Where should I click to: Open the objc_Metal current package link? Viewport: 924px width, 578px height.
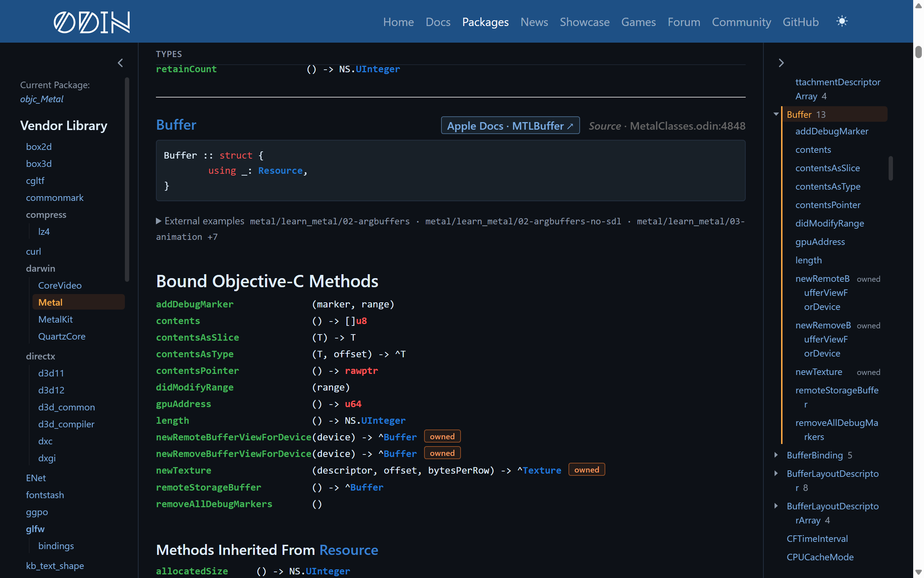coord(42,99)
